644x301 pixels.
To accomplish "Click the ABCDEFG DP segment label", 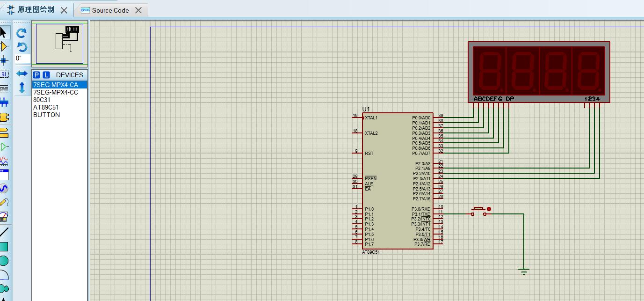I will (x=494, y=99).
